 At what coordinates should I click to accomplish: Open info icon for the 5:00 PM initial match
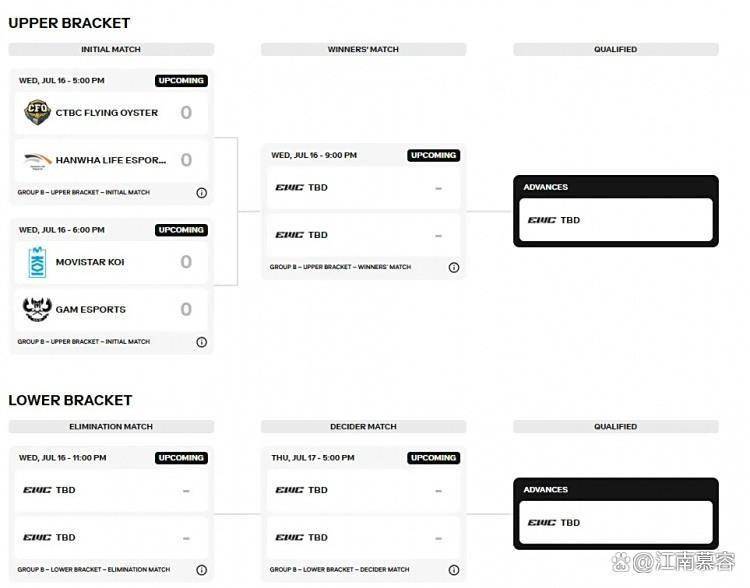tap(201, 193)
